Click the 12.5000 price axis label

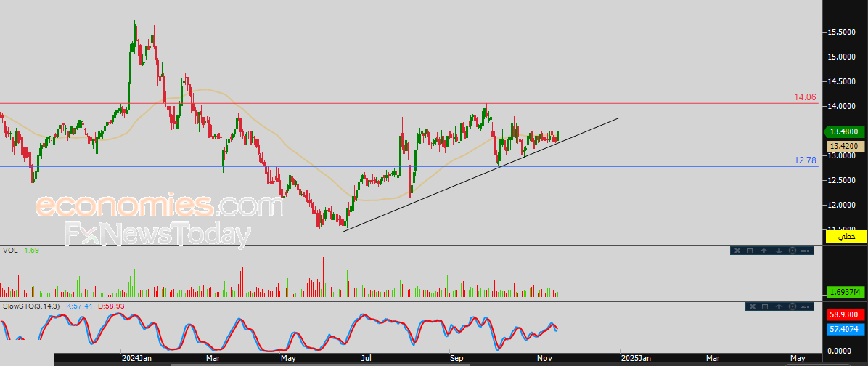click(x=843, y=181)
